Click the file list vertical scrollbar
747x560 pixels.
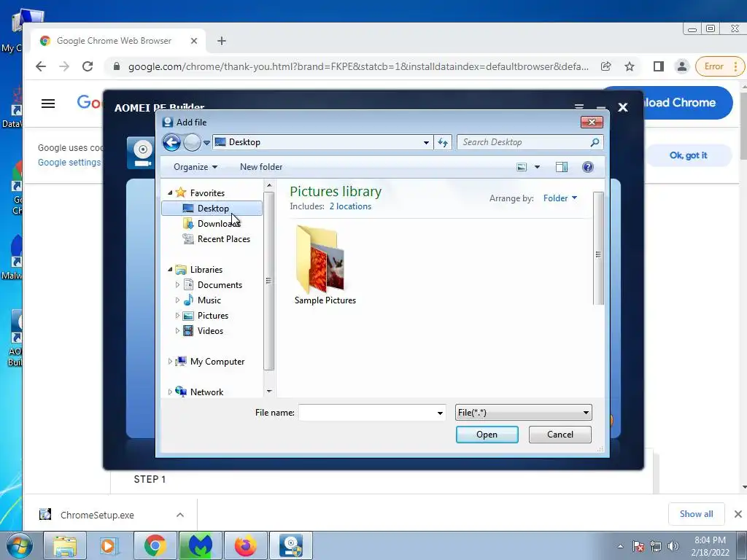(x=598, y=248)
